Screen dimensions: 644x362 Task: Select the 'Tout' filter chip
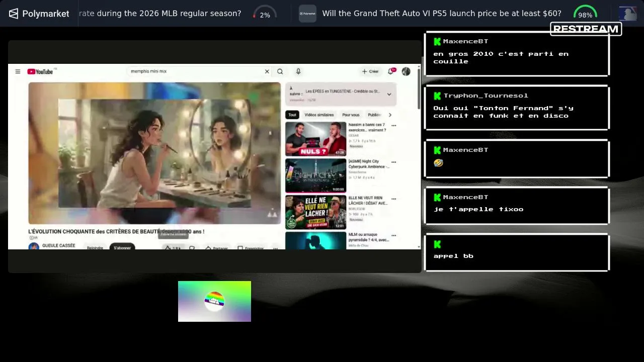point(292,115)
